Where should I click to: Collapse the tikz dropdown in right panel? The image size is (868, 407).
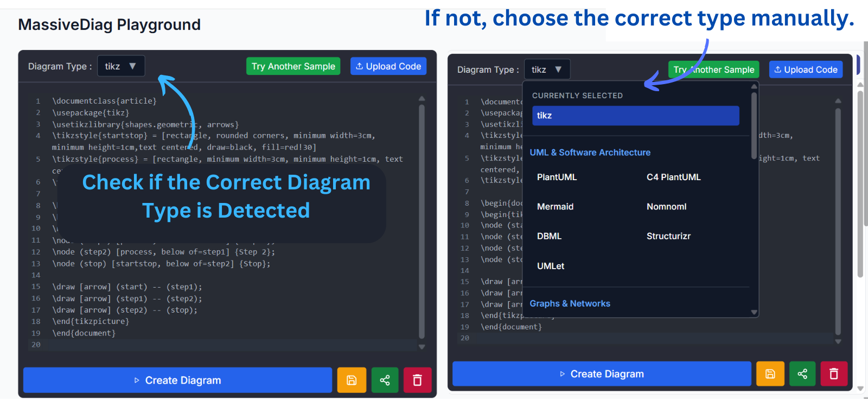point(547,69)
